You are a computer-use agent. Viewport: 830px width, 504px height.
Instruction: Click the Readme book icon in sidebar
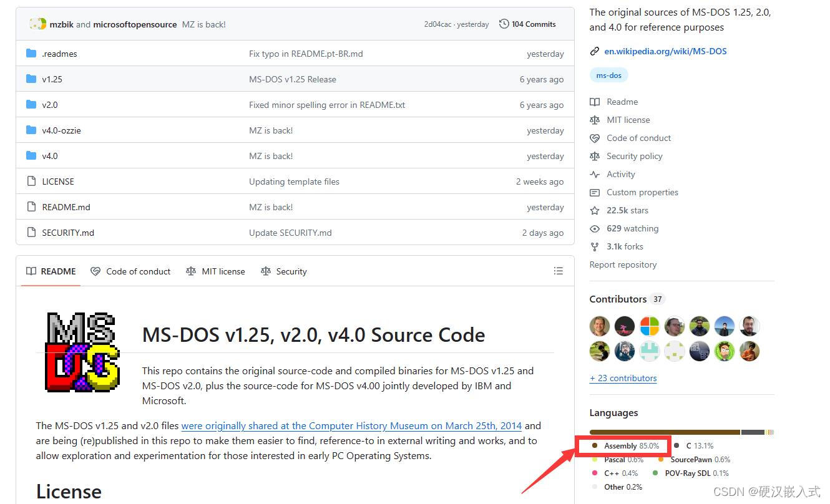coord(595,102)
